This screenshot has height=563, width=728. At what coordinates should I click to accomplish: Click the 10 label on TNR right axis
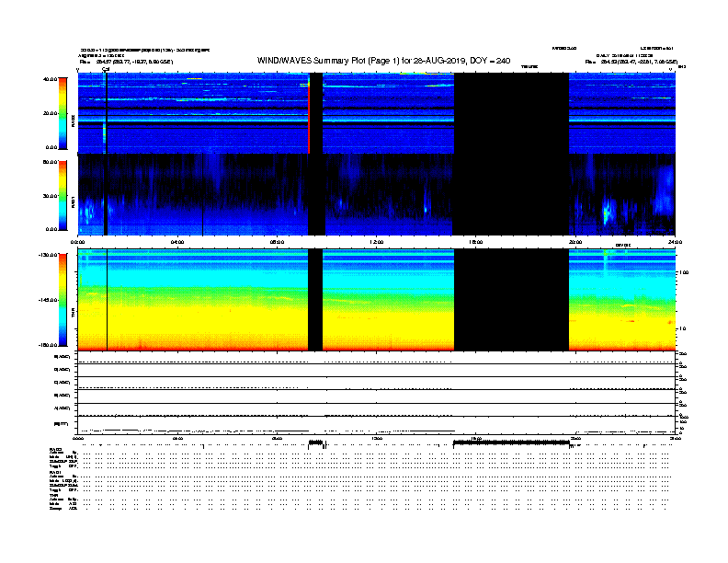tap(682, 328)
